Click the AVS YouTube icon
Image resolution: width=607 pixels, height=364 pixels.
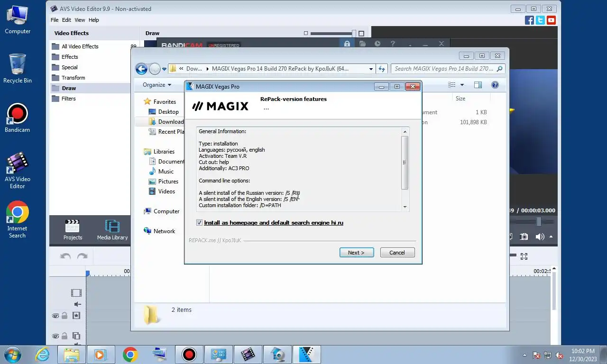551,20
